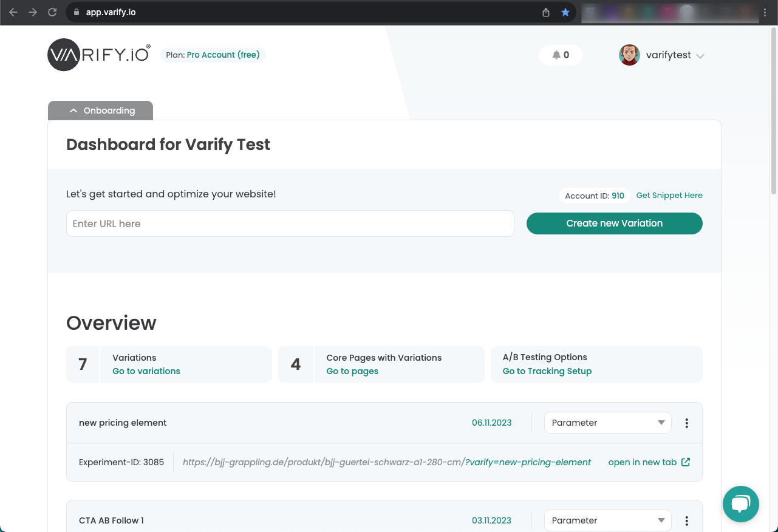
Task: Open the Chrome three-dot menu
Action: (x=765, y=12)
